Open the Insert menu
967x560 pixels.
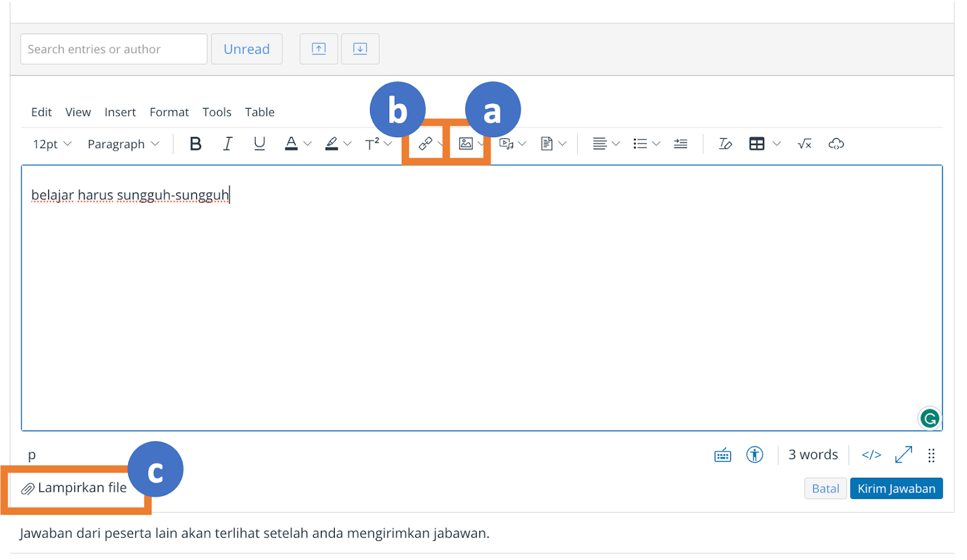(x=120, y=112)
